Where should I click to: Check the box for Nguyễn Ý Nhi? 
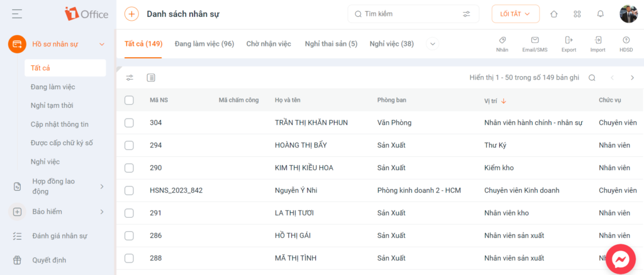pos(129,191)
